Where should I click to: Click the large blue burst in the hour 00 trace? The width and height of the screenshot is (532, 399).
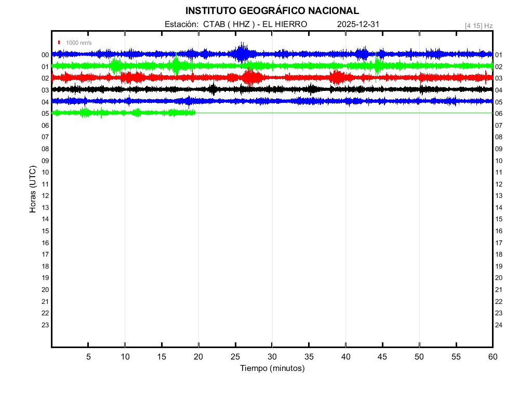point(241,53)
